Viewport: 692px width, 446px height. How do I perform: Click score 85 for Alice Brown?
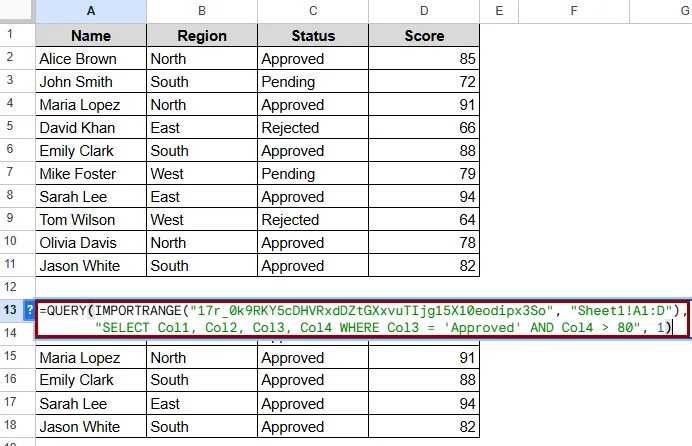tap(424, 59)
